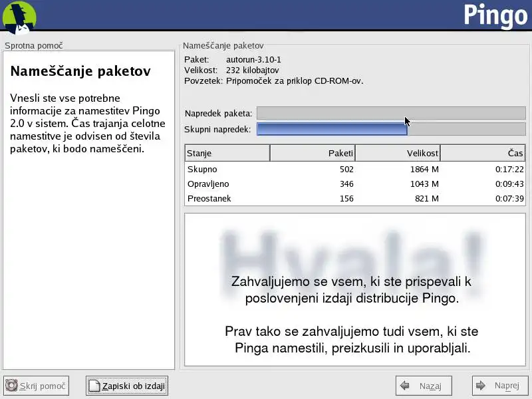
Task: Click the document icon on Zapiski button
Action: pos(94,386)
